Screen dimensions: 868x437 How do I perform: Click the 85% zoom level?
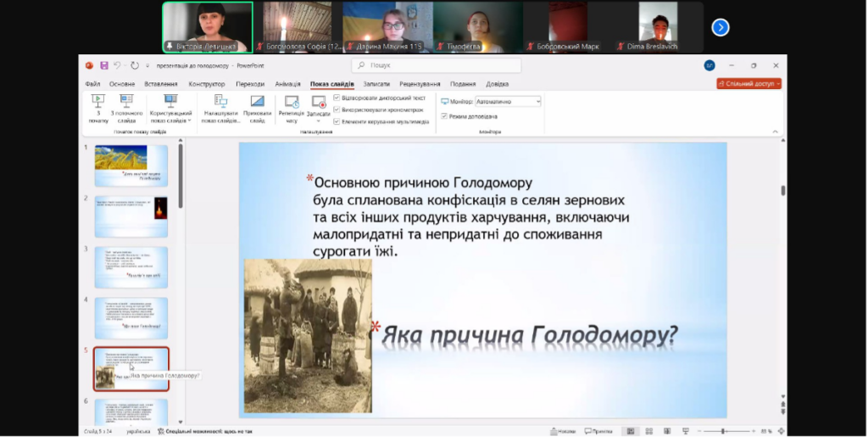click(x=766, y=431)
